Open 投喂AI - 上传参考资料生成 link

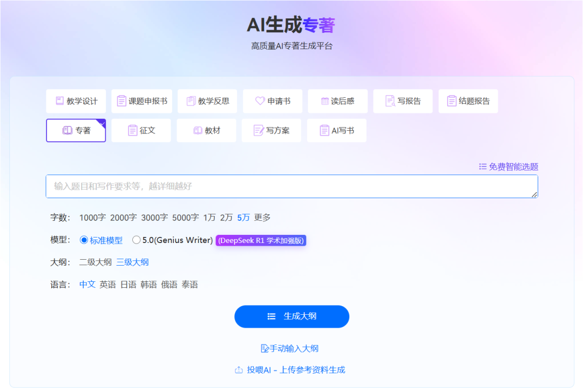click(290, 370)
